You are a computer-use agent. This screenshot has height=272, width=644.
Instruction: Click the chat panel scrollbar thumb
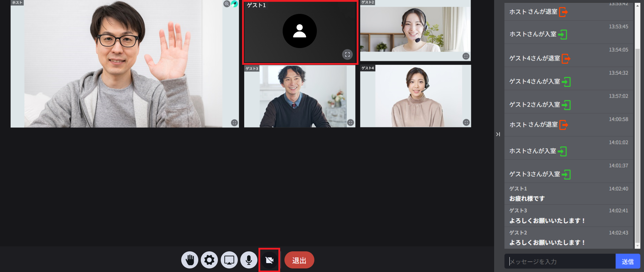coord(638,145)
